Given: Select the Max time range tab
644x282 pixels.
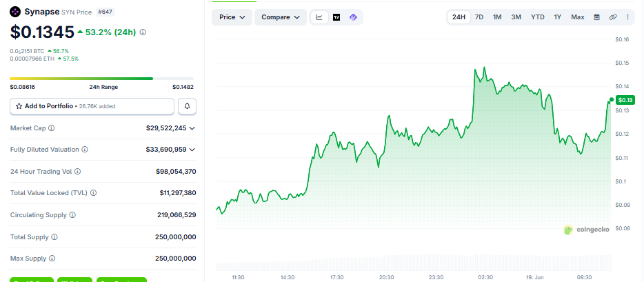Looking at the screenshot, I should [x=578, y=17].
